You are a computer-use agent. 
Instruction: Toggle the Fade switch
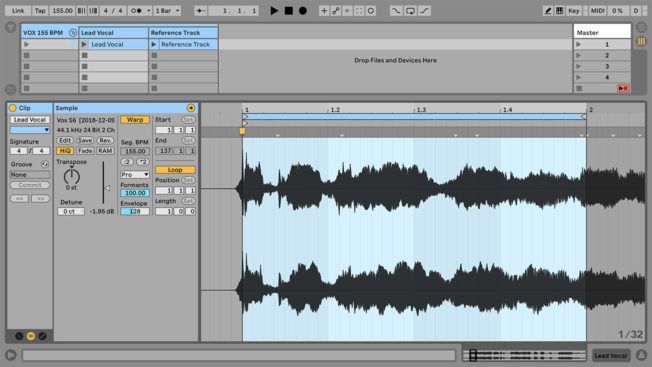tap(85, 151)
